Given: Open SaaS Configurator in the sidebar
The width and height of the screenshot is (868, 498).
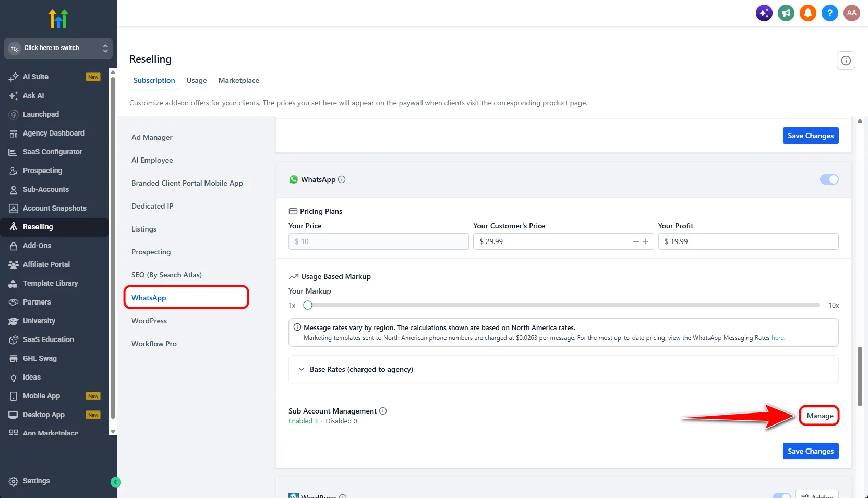Looking at the screenshot, I should [54, 152].
